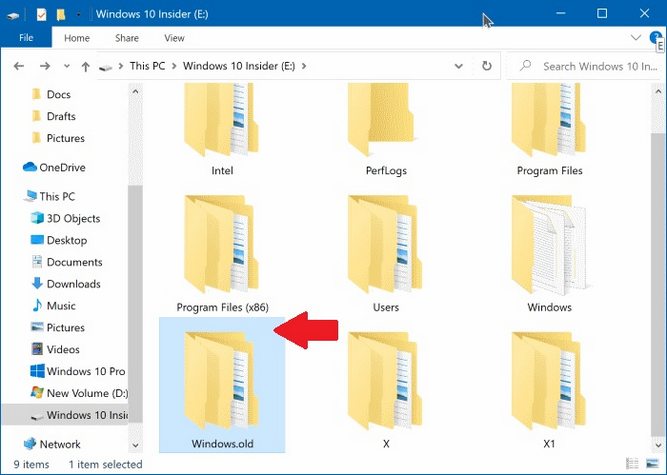Select Windows 10 Insider drive in sidebar
This screenshot has height=475, width=667.
pyautogui.click(x=65, y=415)
